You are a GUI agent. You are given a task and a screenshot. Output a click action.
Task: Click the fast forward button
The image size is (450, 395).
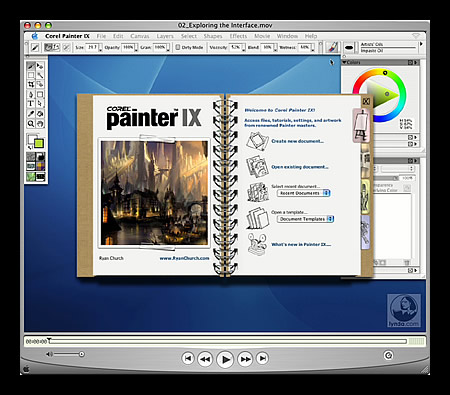pyautogui.click(x=245, y=359)
